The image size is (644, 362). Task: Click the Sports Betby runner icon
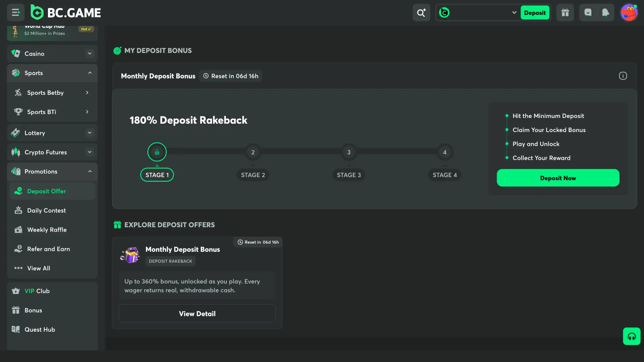point(18,93)
